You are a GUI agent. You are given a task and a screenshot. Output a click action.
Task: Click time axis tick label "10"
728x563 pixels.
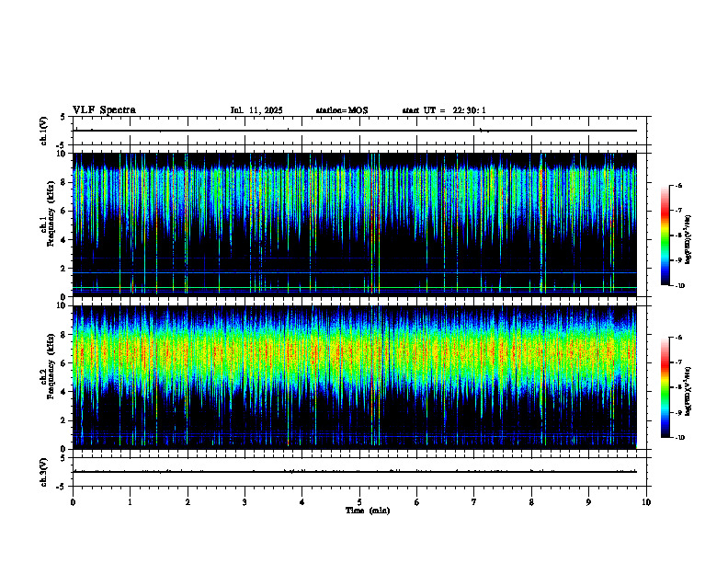pyautogui.click(x=646, y=502)
